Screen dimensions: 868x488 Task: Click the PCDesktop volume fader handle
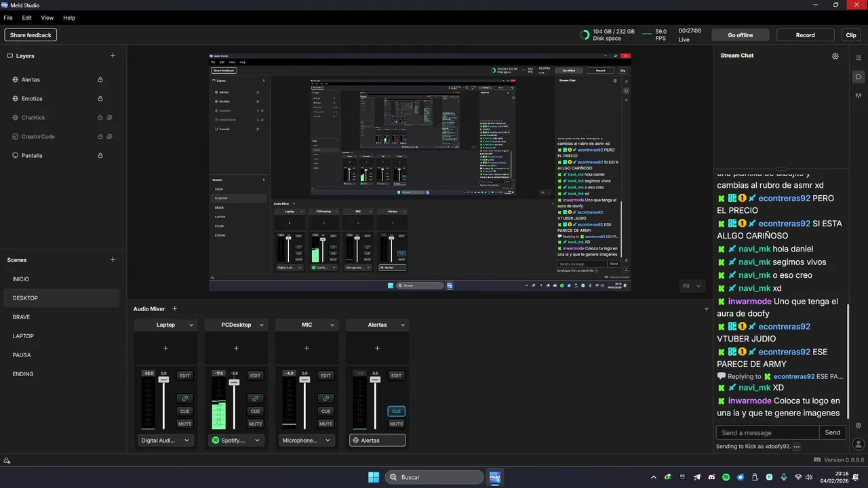pos(234,382)
